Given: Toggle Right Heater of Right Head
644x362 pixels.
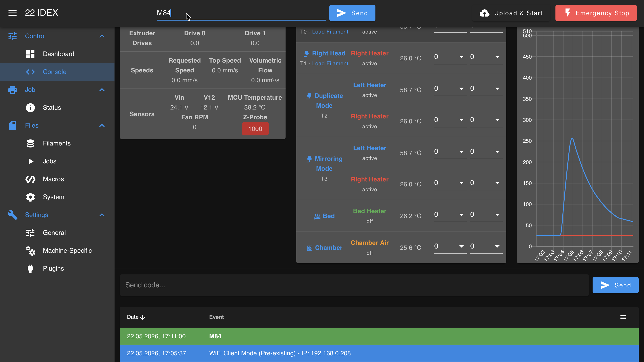Looking at the screenshot, I should [369, 53].
